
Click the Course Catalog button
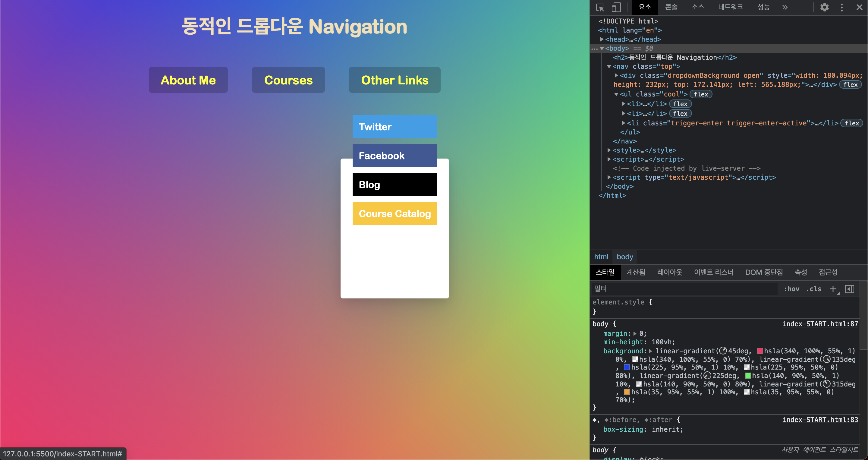pos(395,213)
